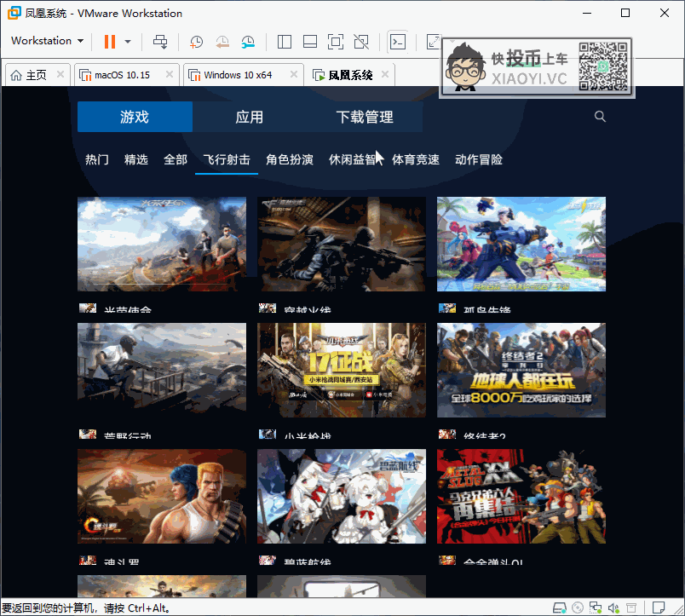This screenshot has height=616, width=685.
Task: Open the 应用 apps tab
Action: pyautogui.click(x=250, y=117)
